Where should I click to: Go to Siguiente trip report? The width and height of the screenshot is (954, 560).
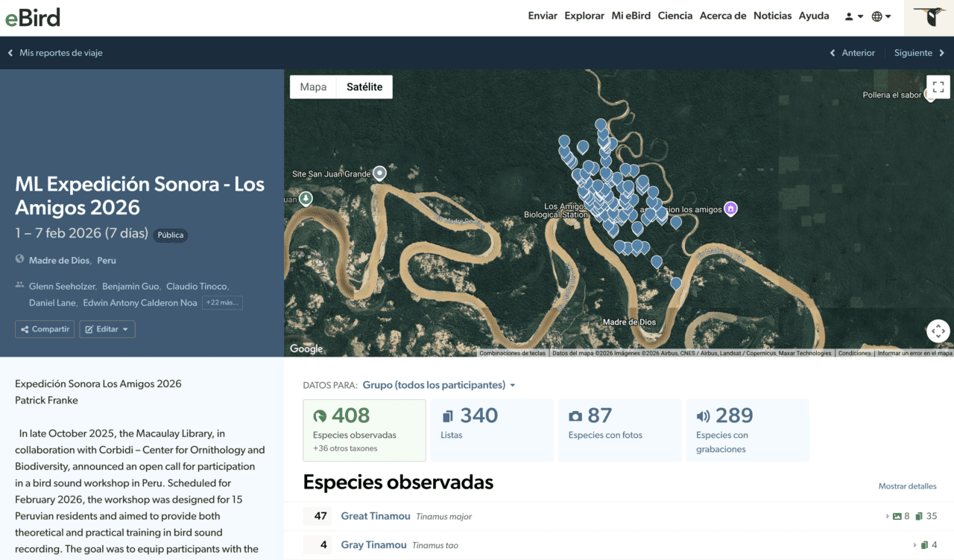click(920, 53)
